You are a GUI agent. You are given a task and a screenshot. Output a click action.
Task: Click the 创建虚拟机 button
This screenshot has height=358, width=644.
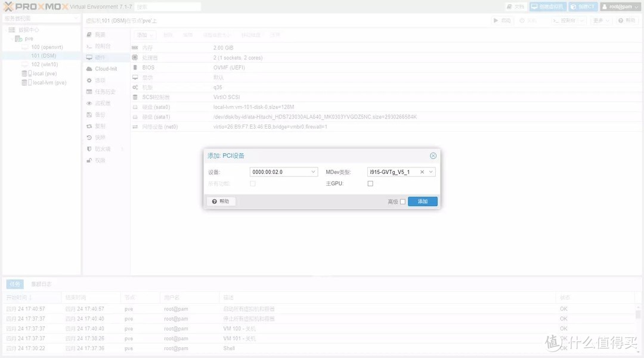pos(548,7)
